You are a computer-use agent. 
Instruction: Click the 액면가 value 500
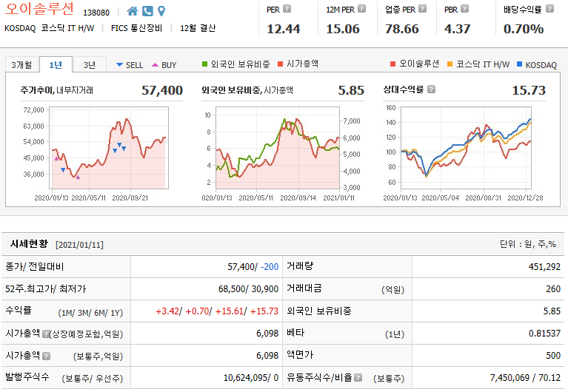pos(553,356)
